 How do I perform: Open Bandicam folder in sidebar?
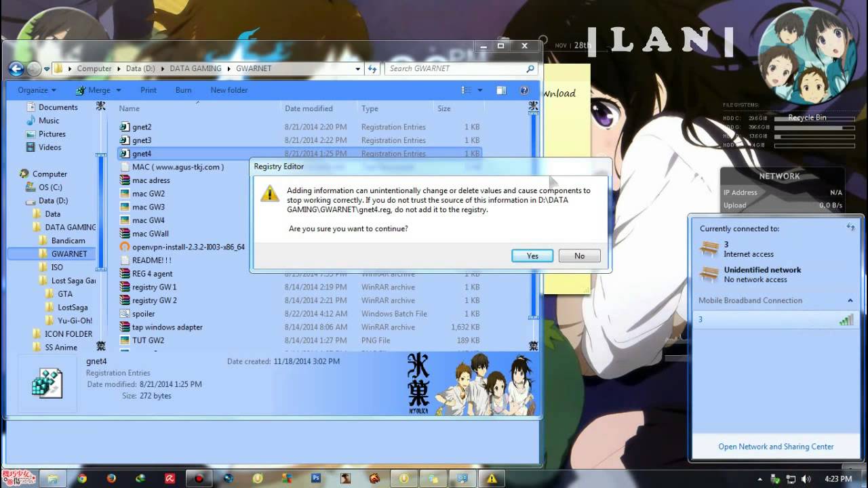tap(68, 241)
